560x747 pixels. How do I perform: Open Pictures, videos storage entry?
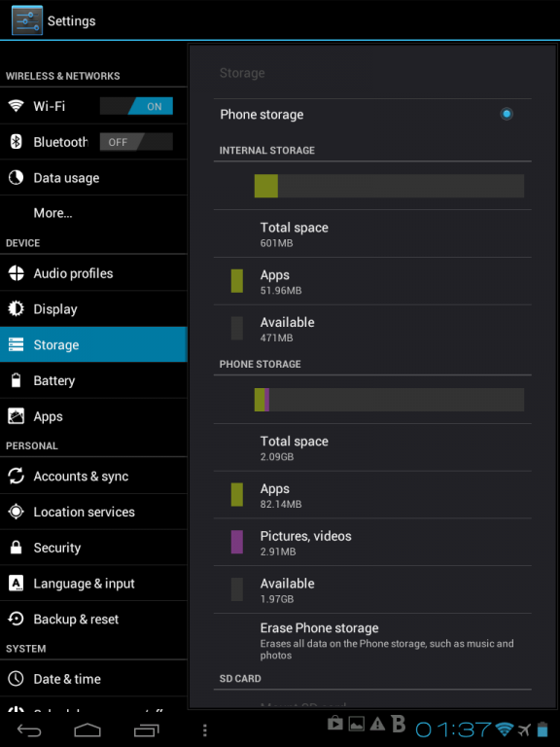tap(372, 542)
